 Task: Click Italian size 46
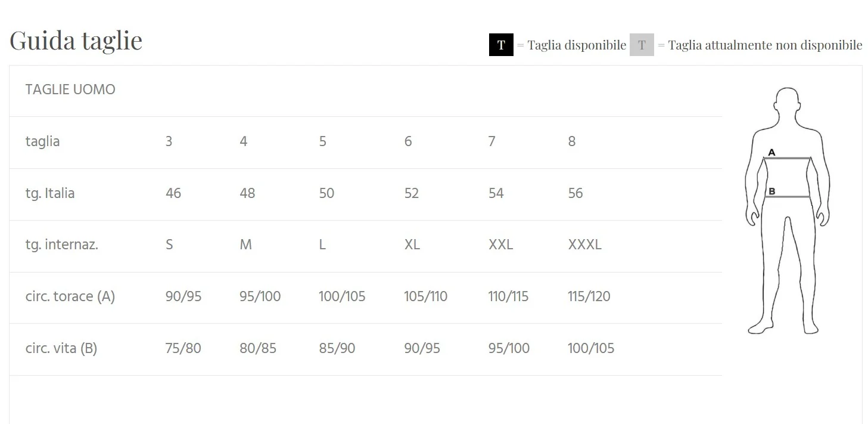coord(173,193)
